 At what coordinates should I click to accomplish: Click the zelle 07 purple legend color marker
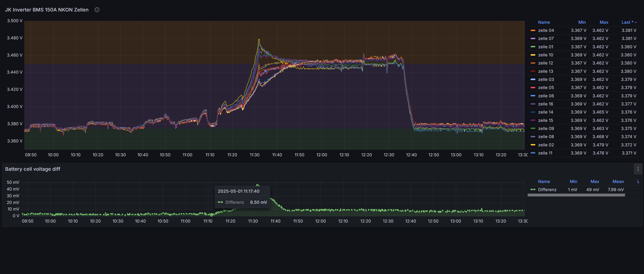[x=533, y=39]
